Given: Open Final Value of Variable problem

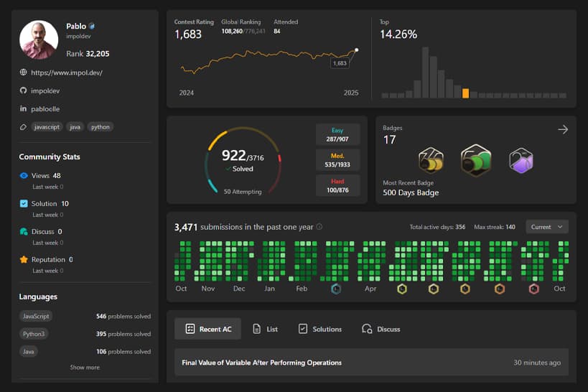Looking at the screenshot, I should click(x=261, y=363).
